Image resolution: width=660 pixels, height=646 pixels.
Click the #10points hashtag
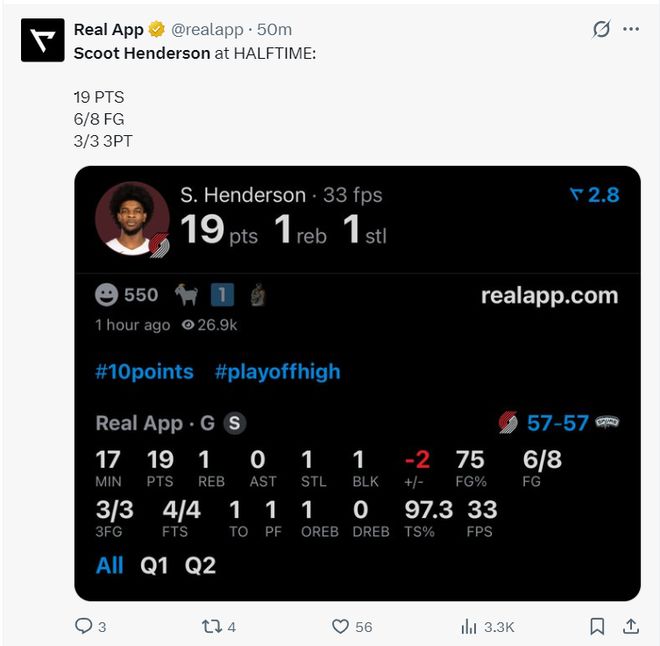click(144, 372)
